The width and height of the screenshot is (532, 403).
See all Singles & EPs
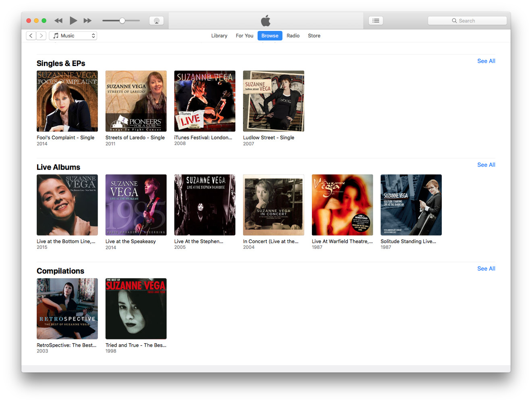pos(486,61)
